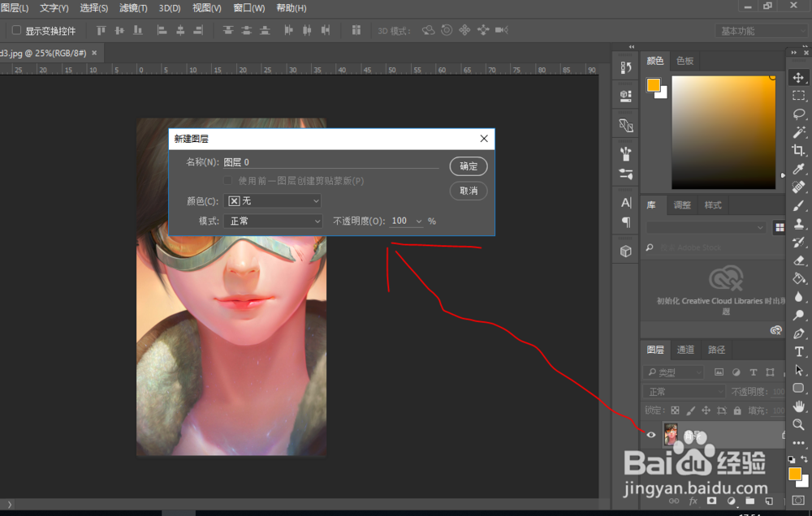This screenshot has height=516, width=812.
Task: Select the Crop tool
Action: [798, 150]
